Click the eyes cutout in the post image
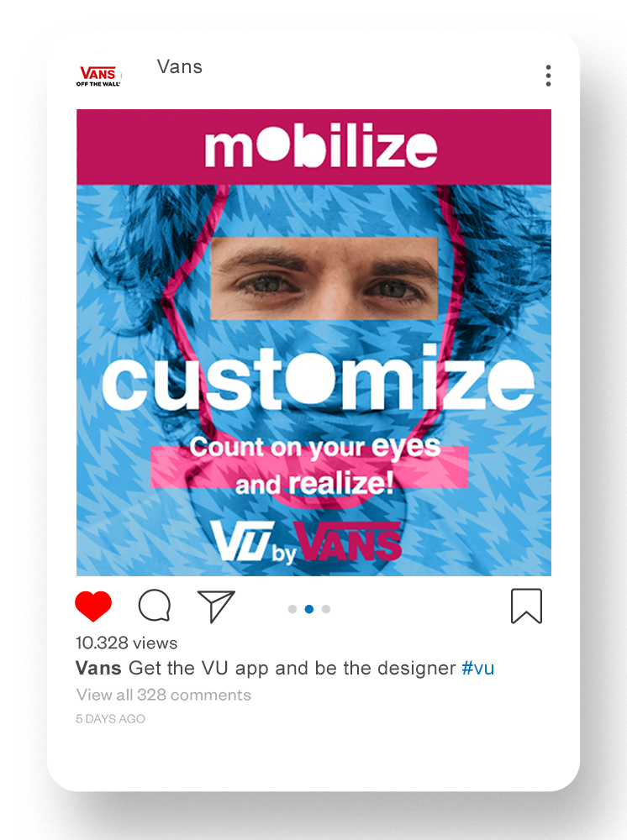This screenshot has height=840, width=627. pos(324,279)
